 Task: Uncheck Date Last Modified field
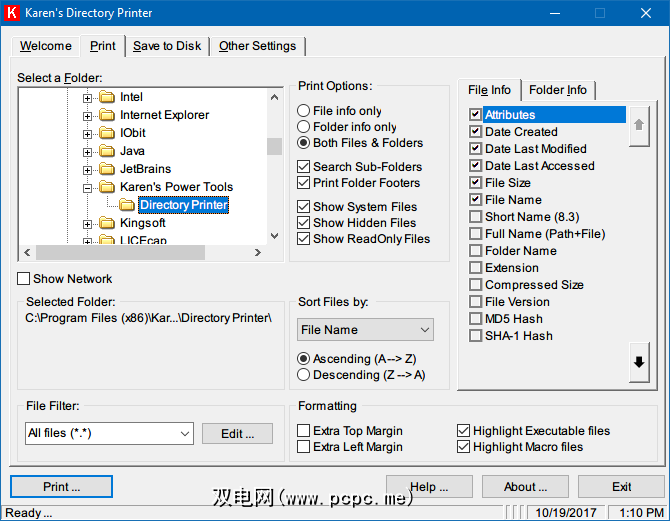tap(475, 149)
